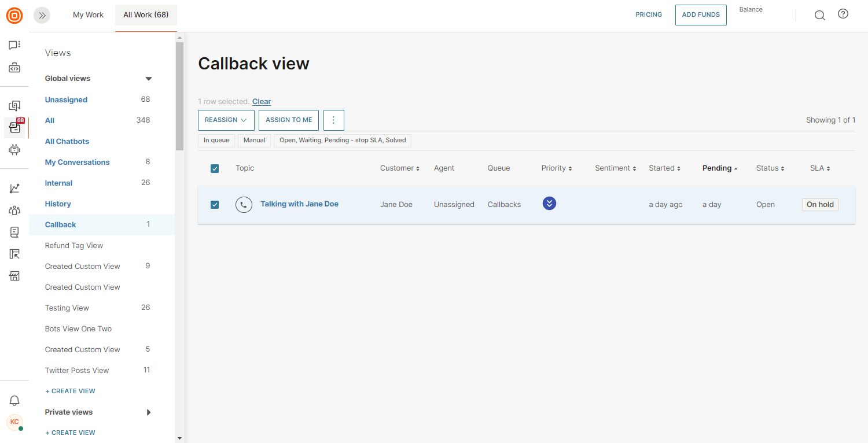The height and width of the screenshot is (443, 868).
Task: Open the people/customers icon in sidebar
Action: 14,211
